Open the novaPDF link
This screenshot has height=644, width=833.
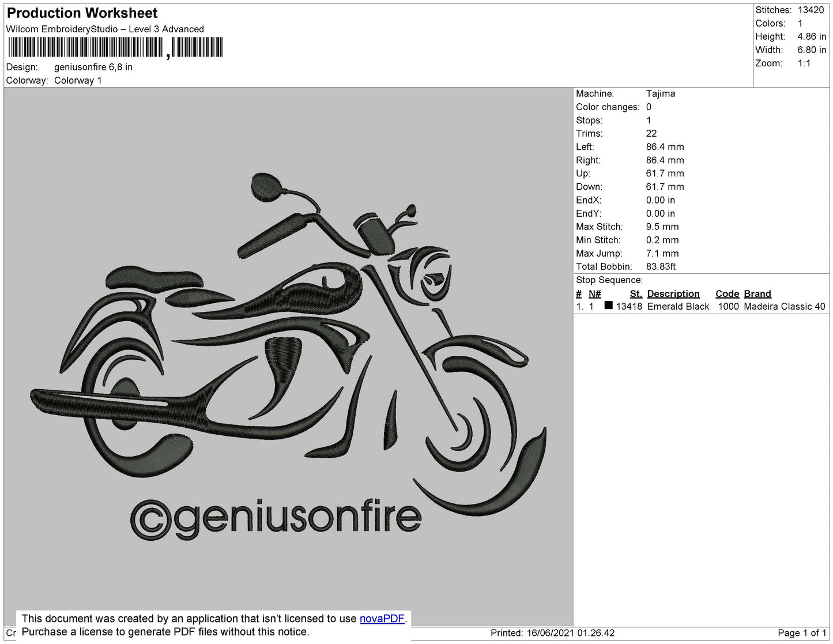pos(382,619)
